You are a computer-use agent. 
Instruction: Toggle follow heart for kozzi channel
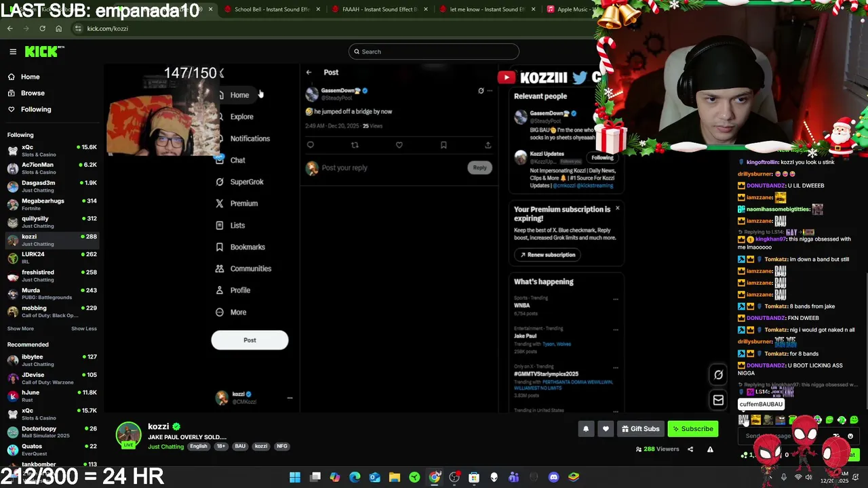[x=606, y=428]
